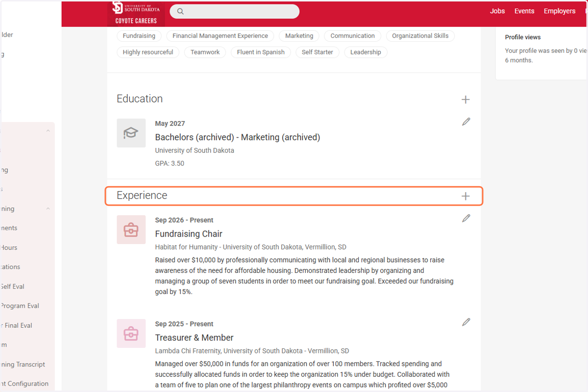588x392 pixels.
Task: Click the Education section heading
Action: coord(140,98)
